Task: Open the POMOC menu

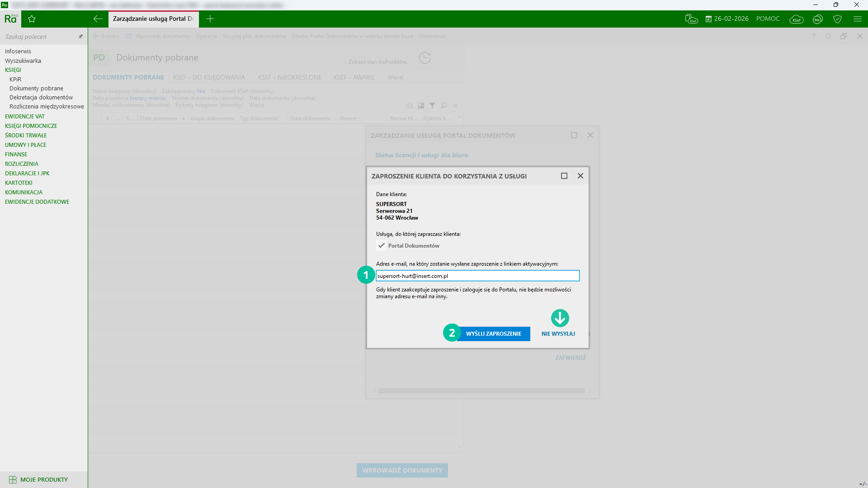Action: (x=768, y=19)
